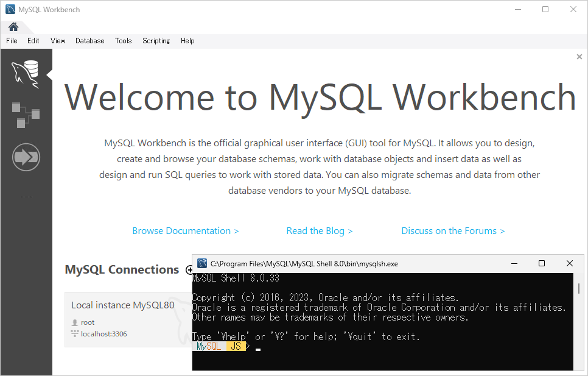The width and height of the screenshot is (588, 376).
Task: Switch to the Models sidebar icon
Action: [26, 115]
